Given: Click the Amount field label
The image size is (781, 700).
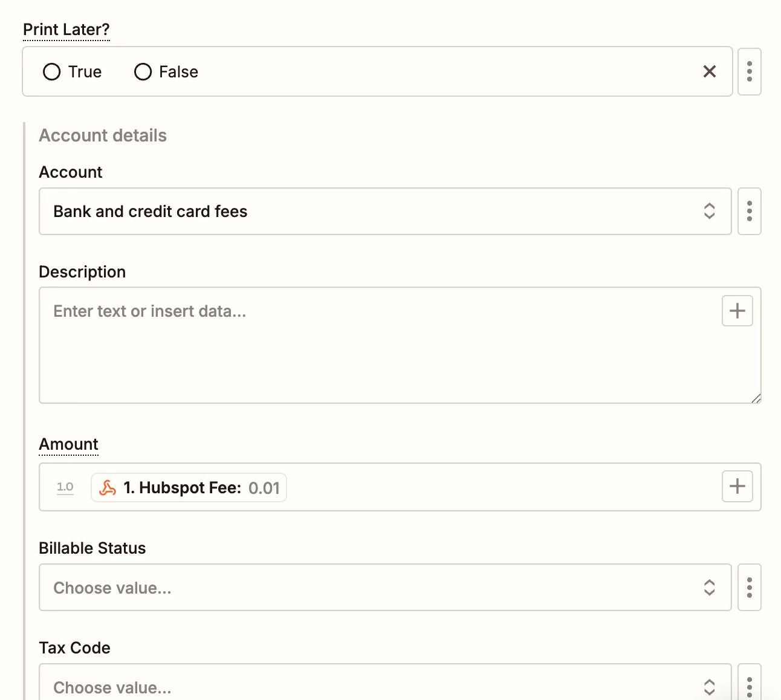Looking at the screenshot, I should point(69,444).
